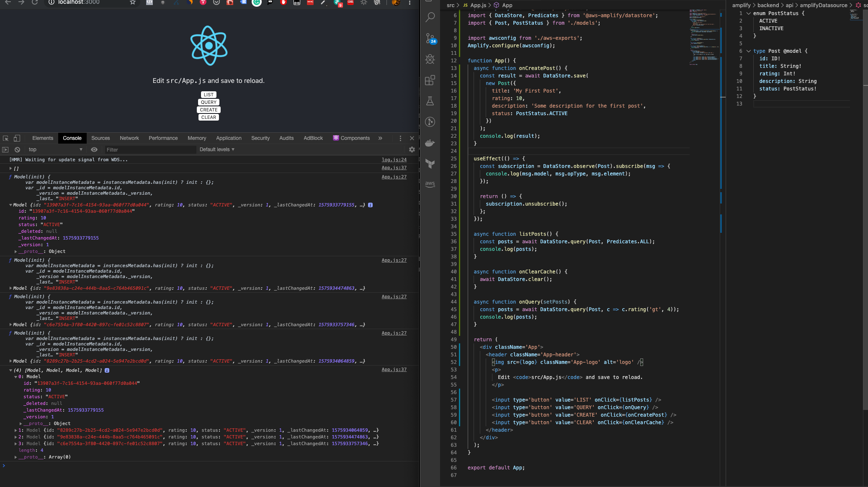Screen dimensions: 868x487
Task: Open the Performance tab
Action: (x=163, y=138)
